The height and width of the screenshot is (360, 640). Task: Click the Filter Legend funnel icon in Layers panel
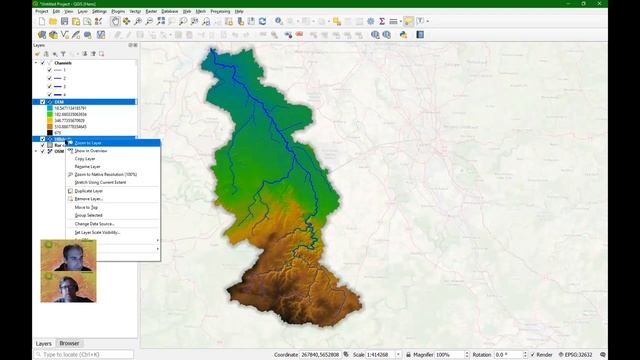coord(63,54)
